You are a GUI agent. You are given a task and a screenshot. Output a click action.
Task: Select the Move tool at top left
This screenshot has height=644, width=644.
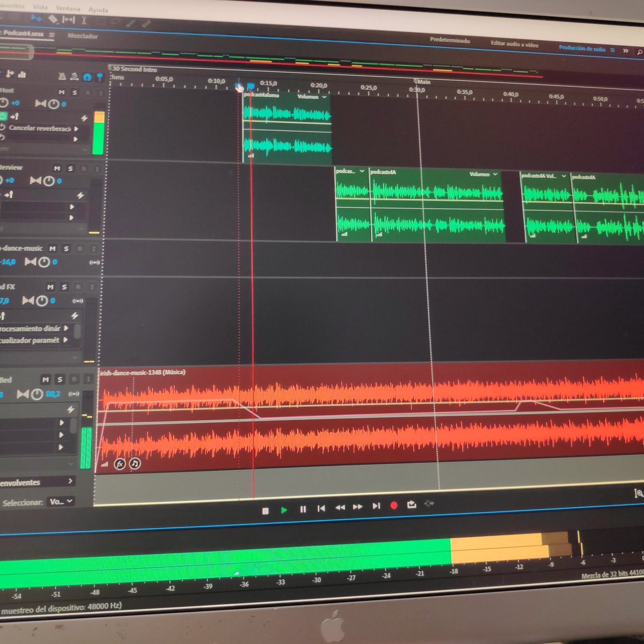pos(36,19)
